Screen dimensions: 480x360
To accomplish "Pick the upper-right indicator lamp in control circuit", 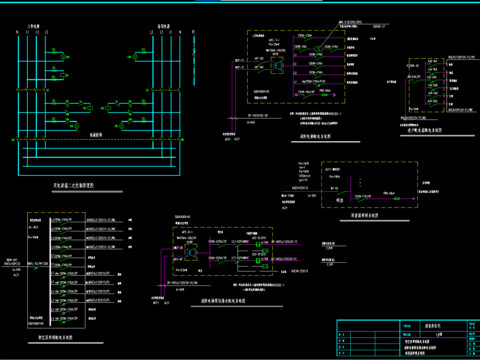I will coord(135,57).
